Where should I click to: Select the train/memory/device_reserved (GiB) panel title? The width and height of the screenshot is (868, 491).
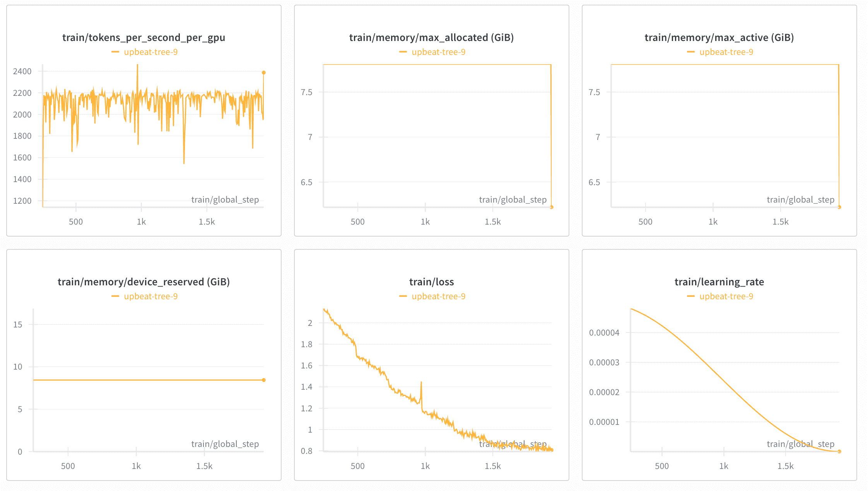point(144,282)
